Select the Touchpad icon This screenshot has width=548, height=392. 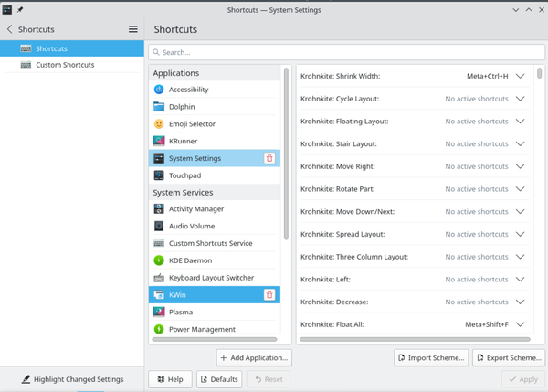[159, 175]
